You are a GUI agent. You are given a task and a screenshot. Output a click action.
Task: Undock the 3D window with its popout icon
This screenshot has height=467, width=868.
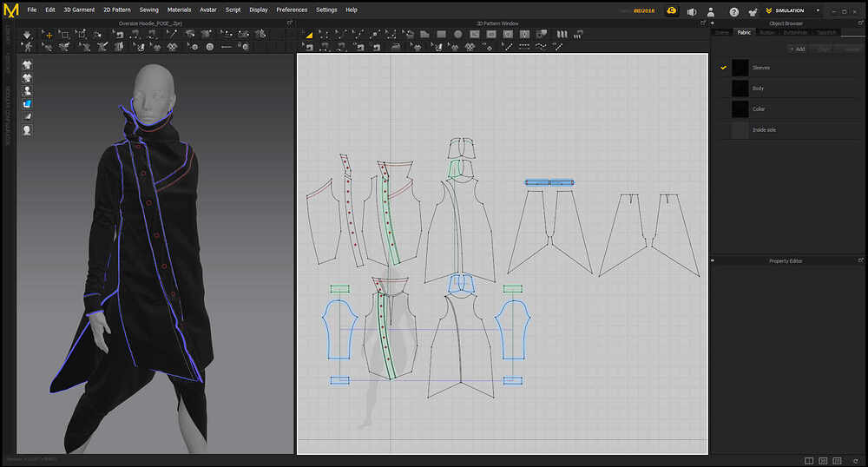coord(290,23)
